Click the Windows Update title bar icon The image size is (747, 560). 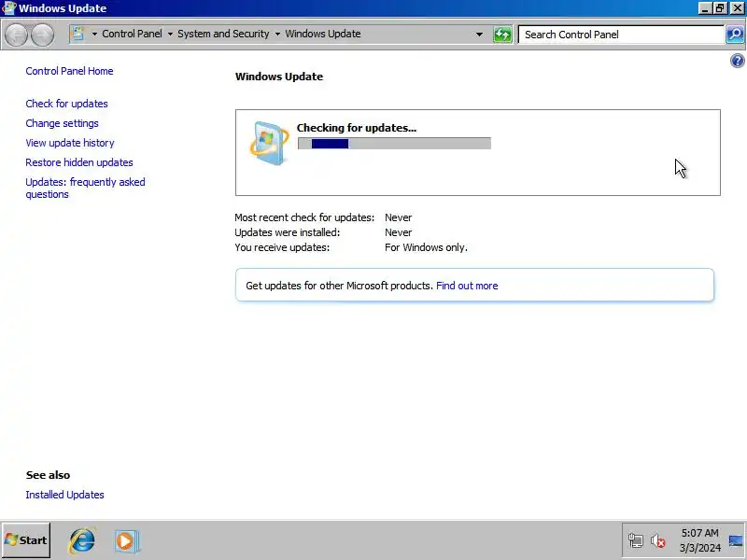(9, 8)
